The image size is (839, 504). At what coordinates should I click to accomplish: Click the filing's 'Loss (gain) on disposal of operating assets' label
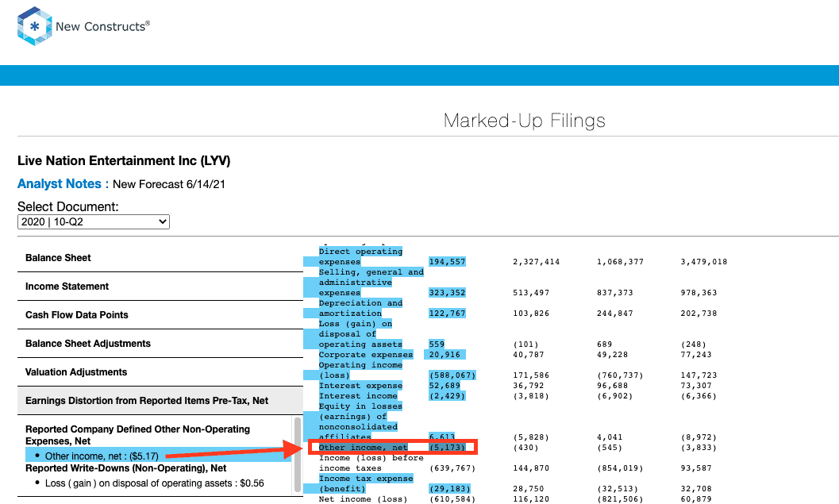point(360,334)
